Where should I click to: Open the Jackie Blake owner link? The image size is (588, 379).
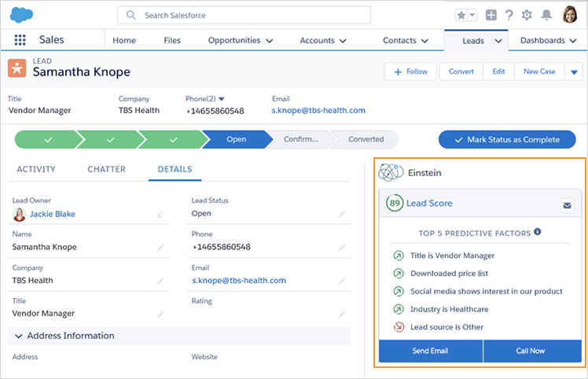coord(53,214)
